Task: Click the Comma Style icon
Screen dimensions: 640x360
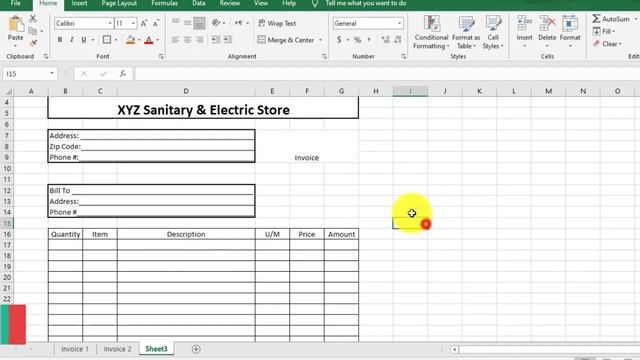Action: (x=369, y=40)
